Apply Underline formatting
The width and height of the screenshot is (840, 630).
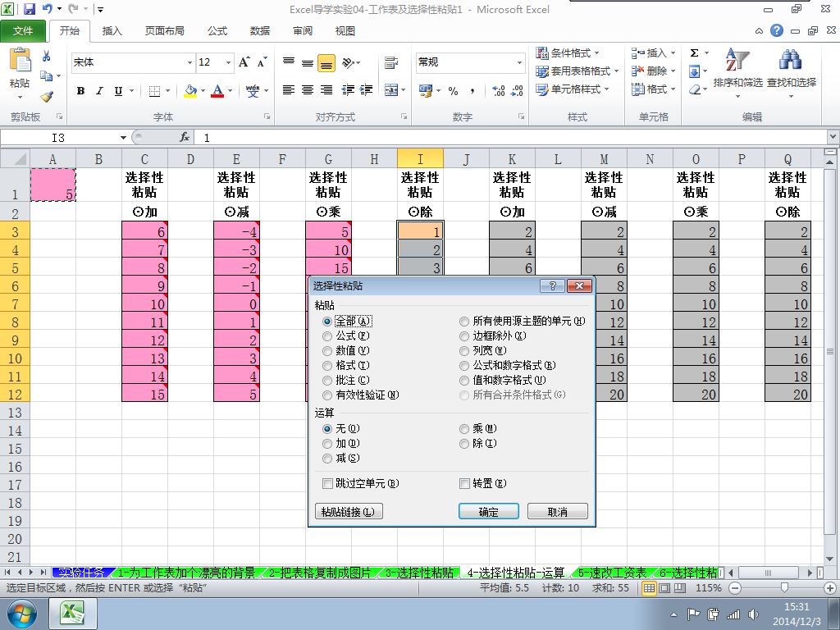[x=118, y=91]
